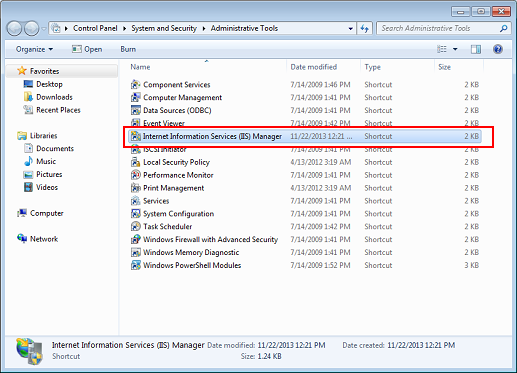Screen dimensions: 517x373
Task: Select the Performance Monitor icon
Action: [135, 175]
